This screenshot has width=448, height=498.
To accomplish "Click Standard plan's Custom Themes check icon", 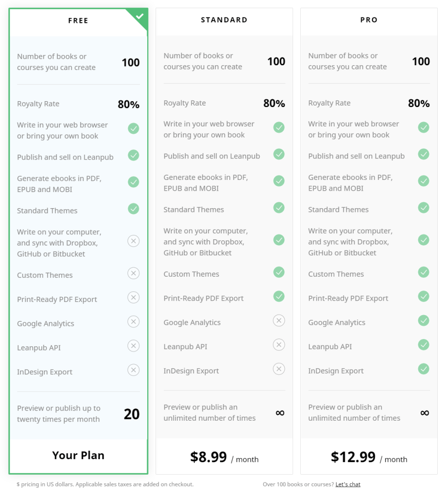I will pos(278,272).
